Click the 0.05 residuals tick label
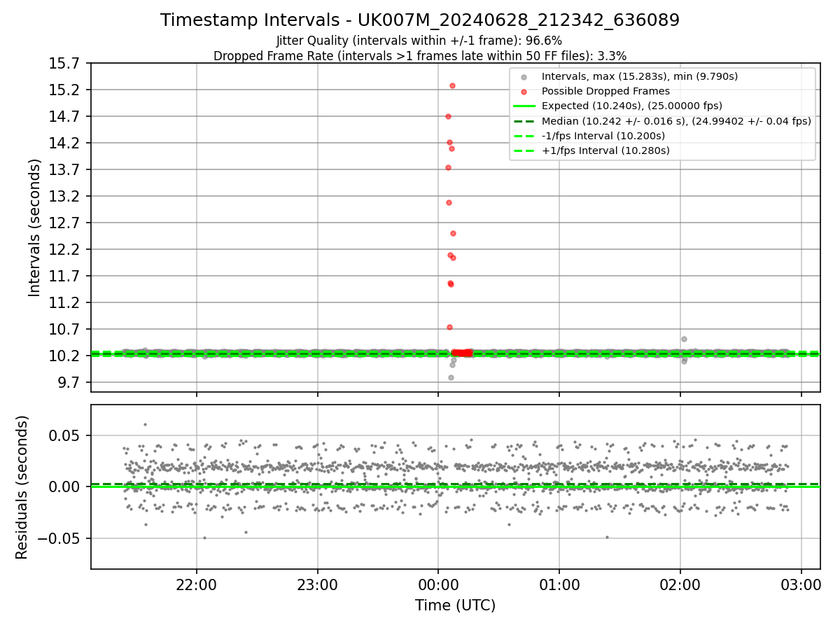This screenshot has height=630, width=840. click(64, 435)
